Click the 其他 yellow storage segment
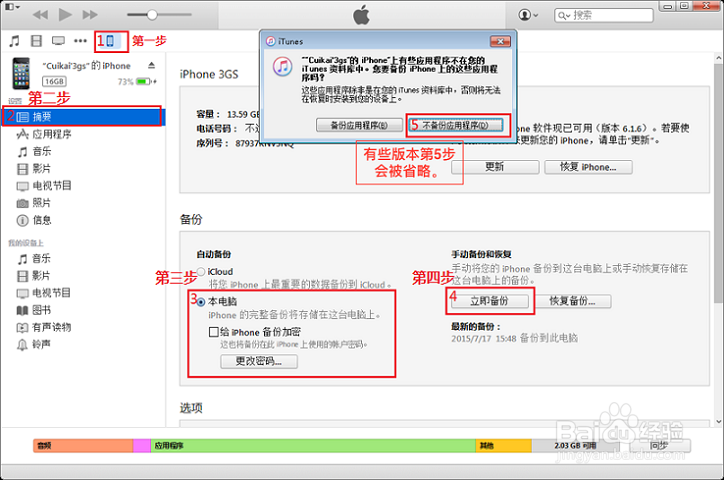This screenshot has height=480, width=724. point(504,446)
